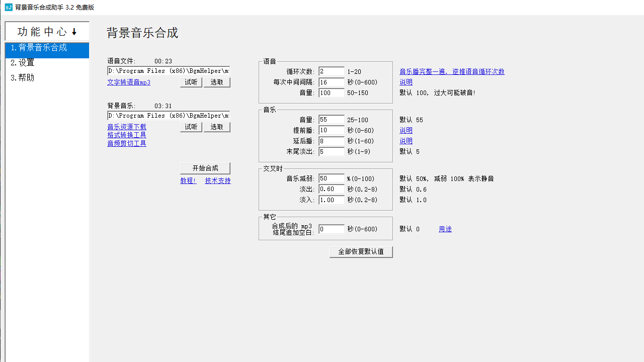
Task: Click the 循环次数 input field
Action: 332,72
